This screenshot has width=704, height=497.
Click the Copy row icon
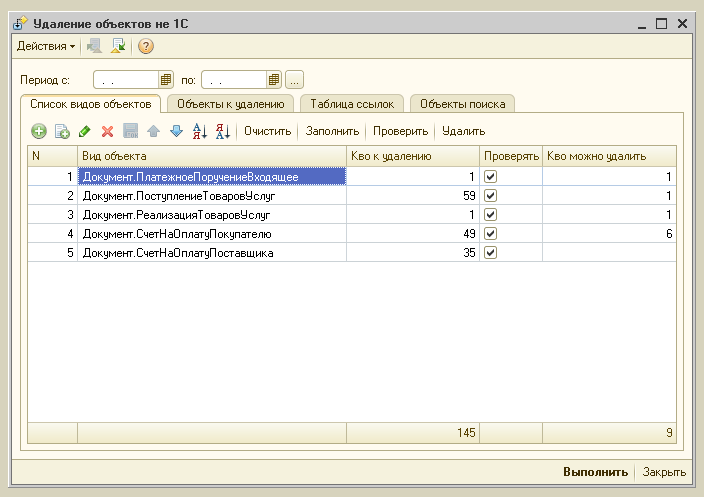[x=61, y=131]
